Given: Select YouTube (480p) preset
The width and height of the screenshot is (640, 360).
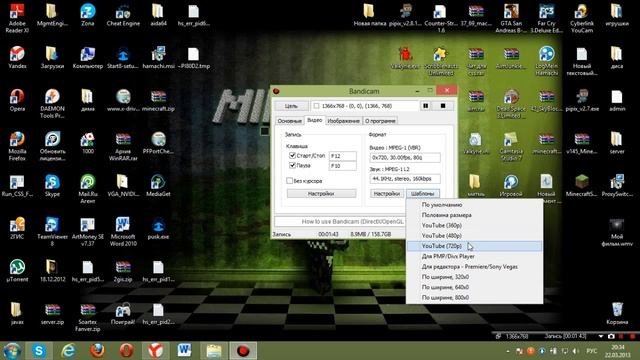Looking at the screenshot, I should point(474,236).
